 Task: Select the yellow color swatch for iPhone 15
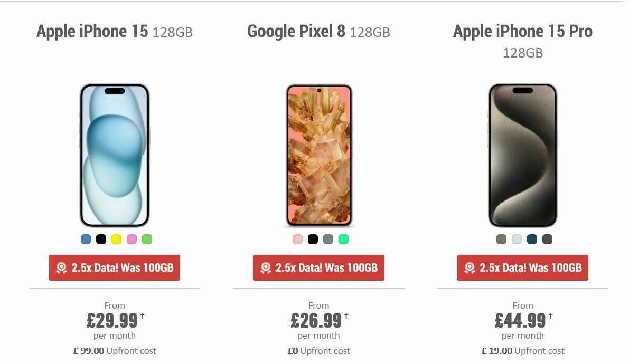tap(115, 239)
